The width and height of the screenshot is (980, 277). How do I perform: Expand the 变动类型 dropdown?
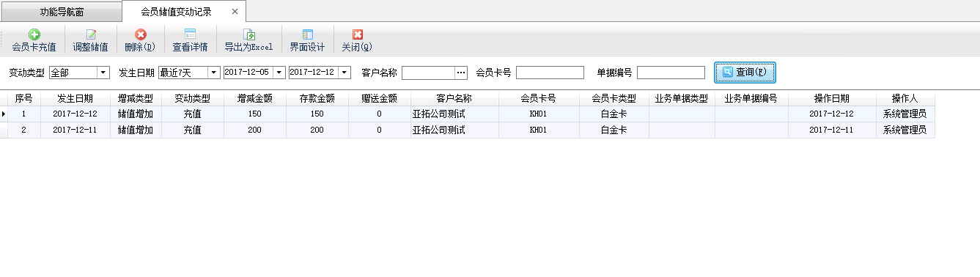[103, 73]
